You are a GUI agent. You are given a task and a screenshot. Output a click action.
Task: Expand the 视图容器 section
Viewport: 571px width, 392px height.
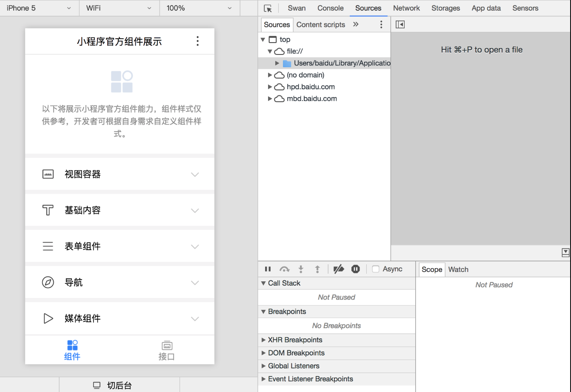(x=195, y=174)
